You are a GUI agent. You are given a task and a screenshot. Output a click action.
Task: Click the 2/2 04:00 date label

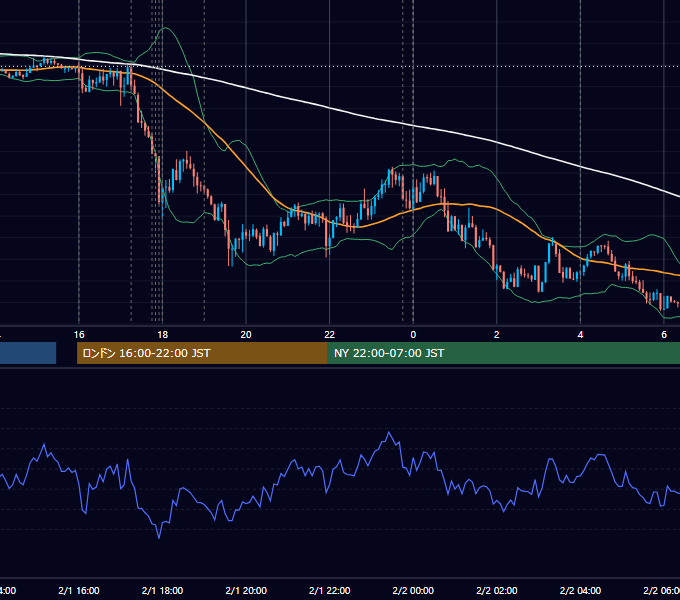580,590
